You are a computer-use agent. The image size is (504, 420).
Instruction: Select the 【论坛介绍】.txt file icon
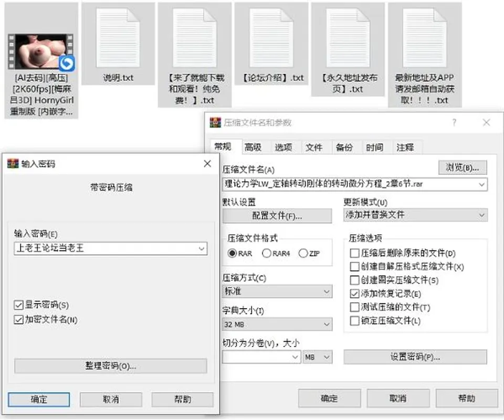click(271, 38)
